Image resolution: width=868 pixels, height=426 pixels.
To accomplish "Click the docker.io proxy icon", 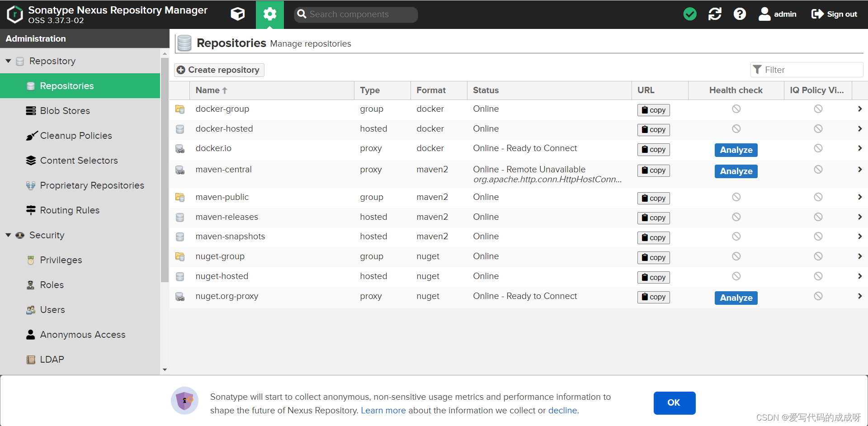I will tap(180, 148).
